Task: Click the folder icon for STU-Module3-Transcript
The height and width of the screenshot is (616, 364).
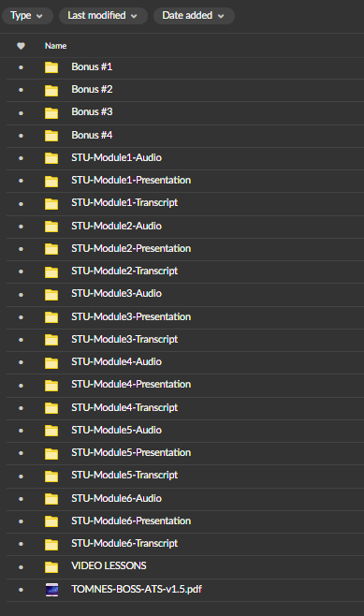Action: [51, 340]
